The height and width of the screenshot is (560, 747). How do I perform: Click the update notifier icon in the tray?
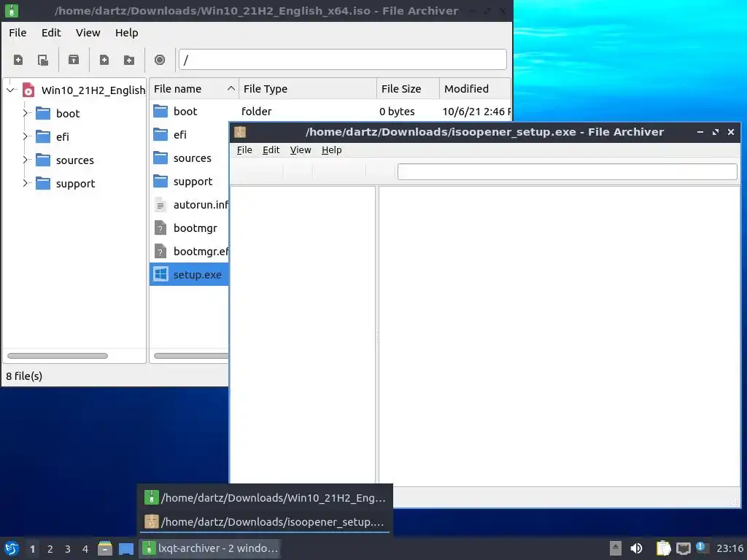point(701,547)
